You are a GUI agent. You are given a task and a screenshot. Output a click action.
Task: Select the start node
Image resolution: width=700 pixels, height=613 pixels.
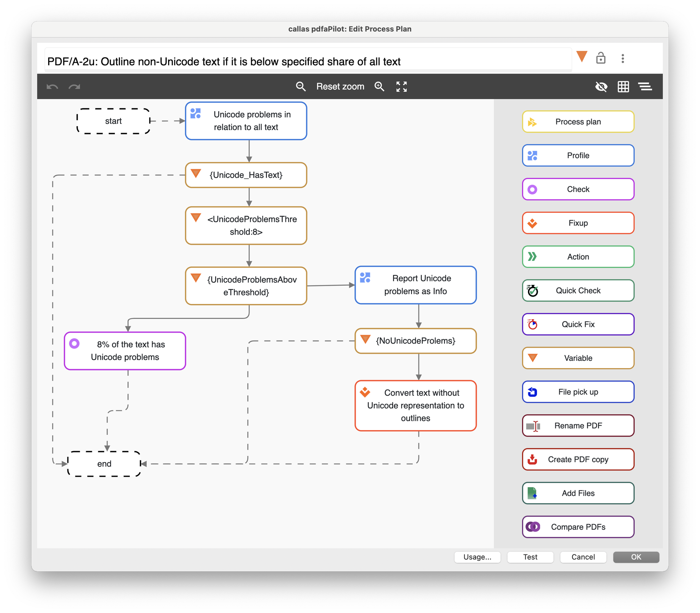click(x=113, y=121)
